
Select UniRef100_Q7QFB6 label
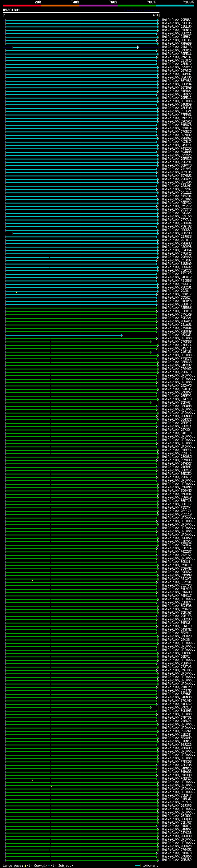pyautogui.click(x=177, y=342)
